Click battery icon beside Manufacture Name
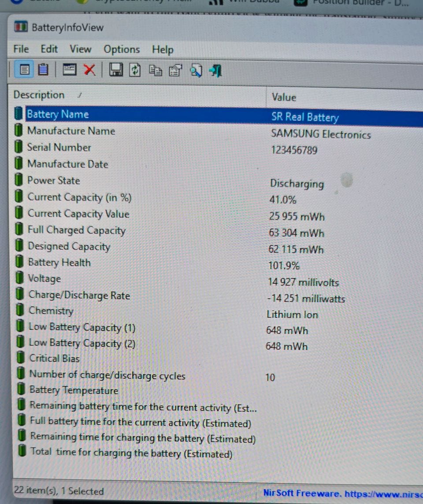 coord(19,130)
